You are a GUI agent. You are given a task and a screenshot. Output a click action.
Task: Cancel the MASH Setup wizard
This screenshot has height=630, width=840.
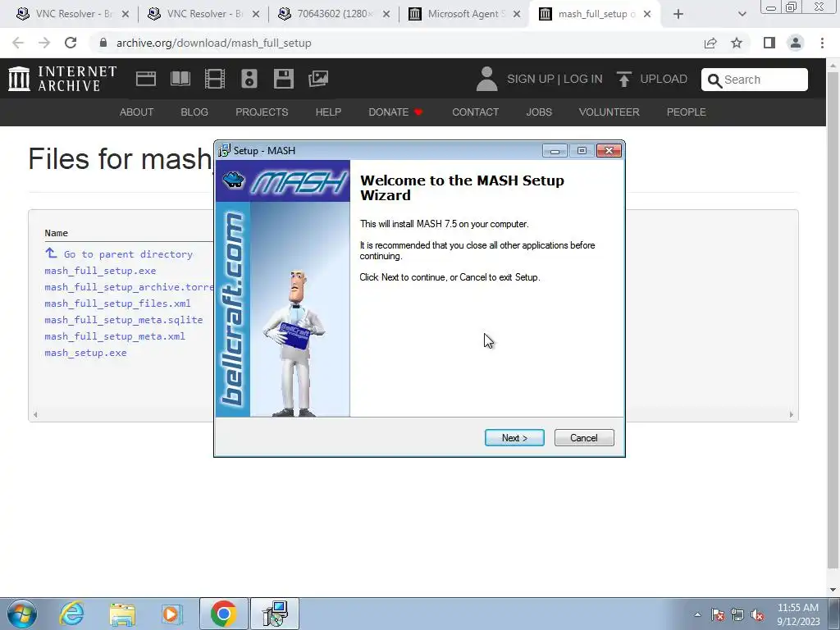pyautogui.click(x=584, y=438)
